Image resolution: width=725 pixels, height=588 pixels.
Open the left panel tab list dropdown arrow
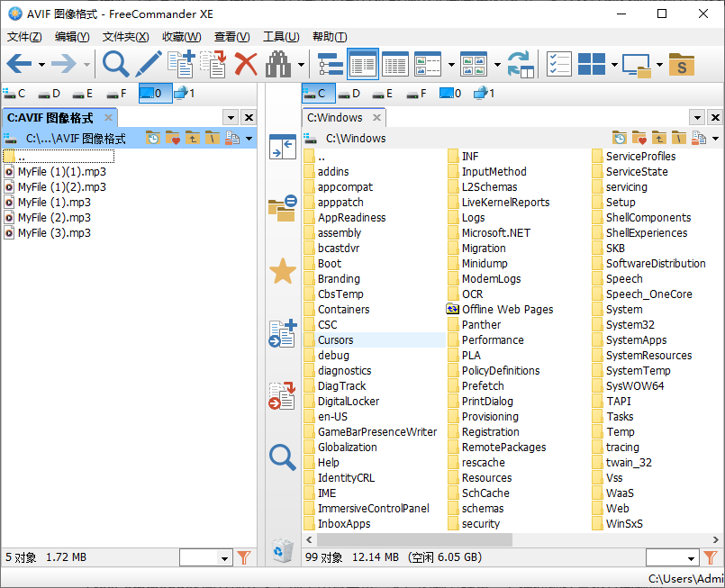[230, 118]
